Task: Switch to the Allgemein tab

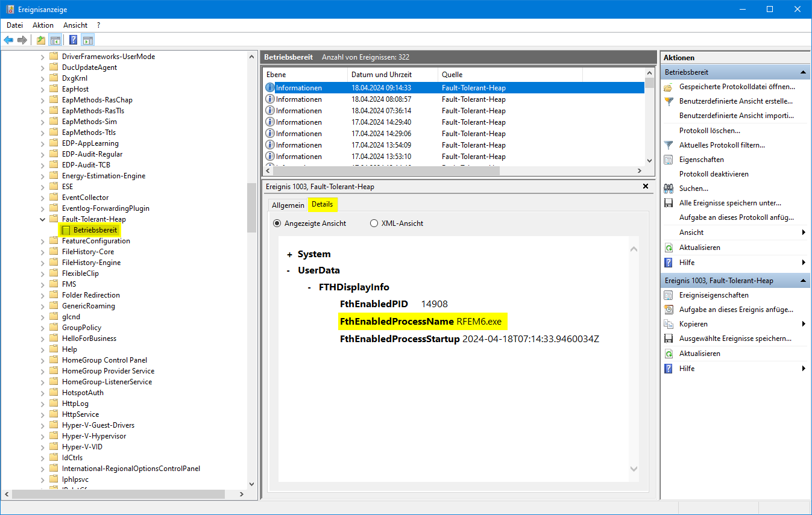Action: [x=288, y=205]
